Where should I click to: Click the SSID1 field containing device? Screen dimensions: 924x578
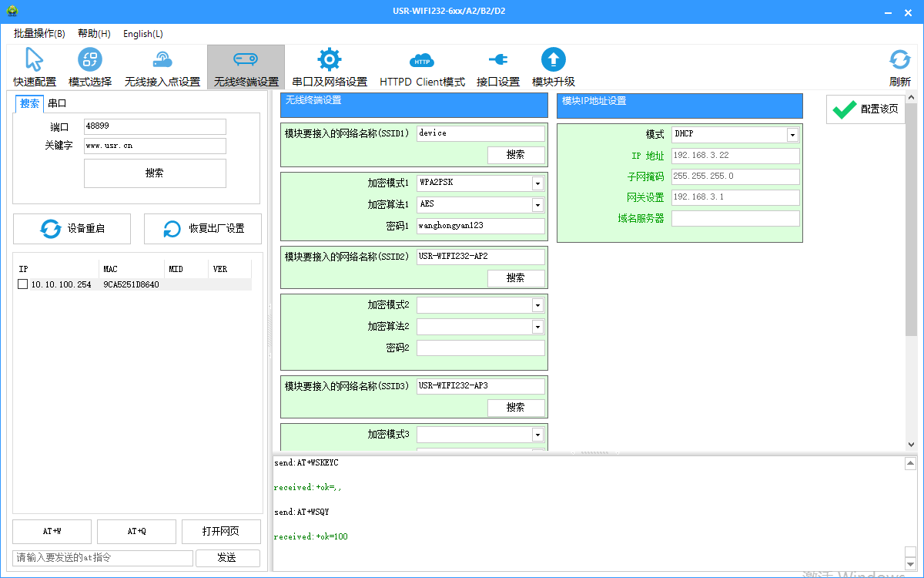(480, 133)
